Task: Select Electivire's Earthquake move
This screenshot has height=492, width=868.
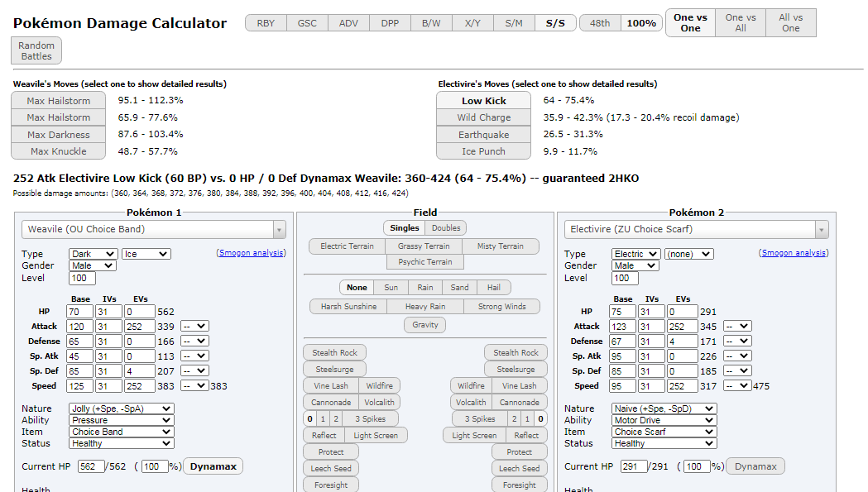Action: click(484, 135)
